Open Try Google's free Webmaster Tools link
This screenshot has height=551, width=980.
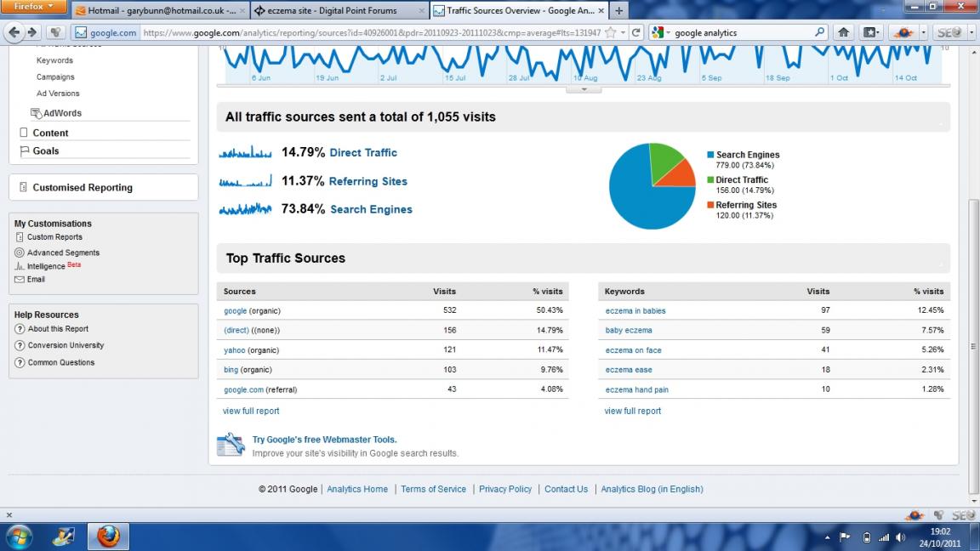pyautogui.click(x=324, y=440)
